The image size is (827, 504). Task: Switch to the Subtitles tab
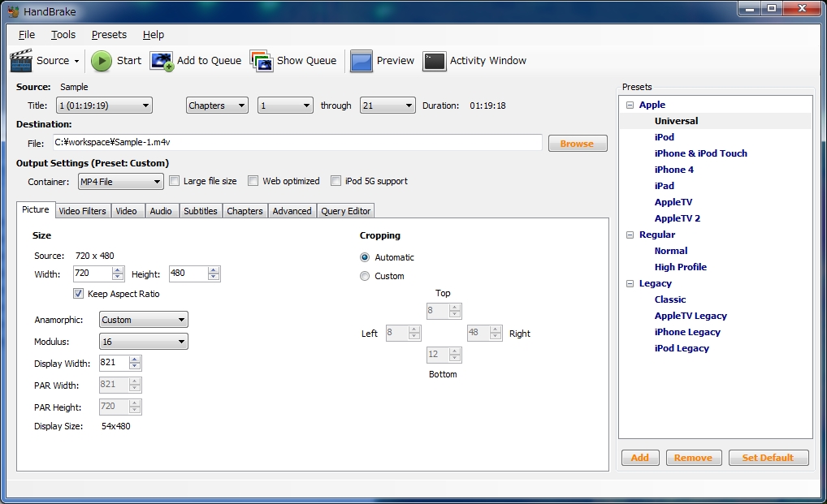(x=201, y=211)
